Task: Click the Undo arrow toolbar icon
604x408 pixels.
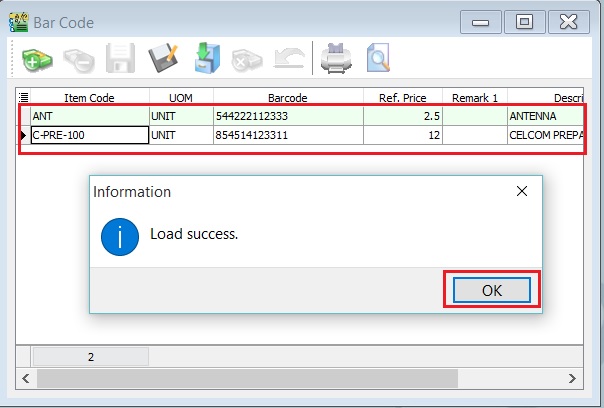Action: (x=288, y=61)
